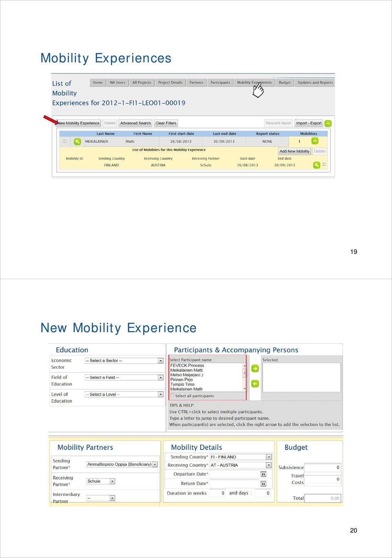Tick the checkbox in the FINLAND–AUSTRIA mobility row

(x=324, y=164)
